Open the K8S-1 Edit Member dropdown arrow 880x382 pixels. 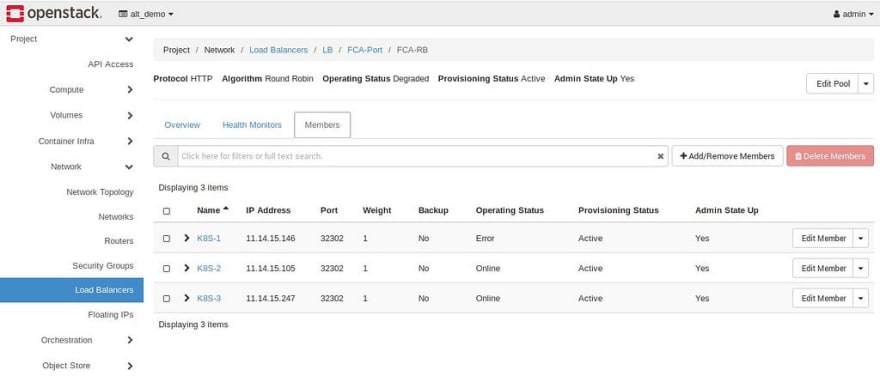tap(861, 238)
